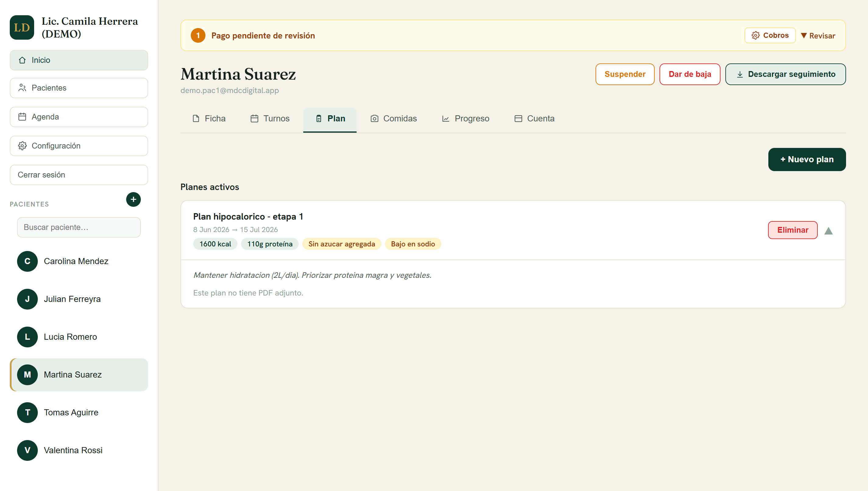Click Valentina Rossi's V avatar

(x=27, y=450)
